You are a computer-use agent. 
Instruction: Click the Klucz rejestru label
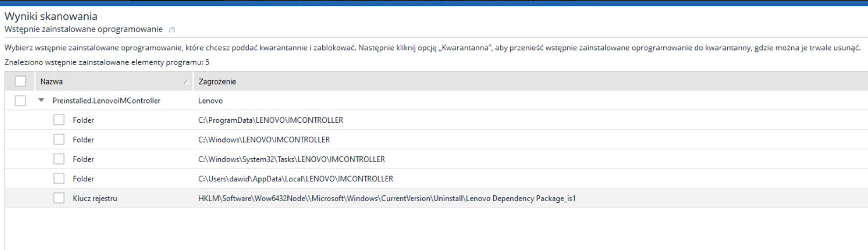(x=95, y=198)
